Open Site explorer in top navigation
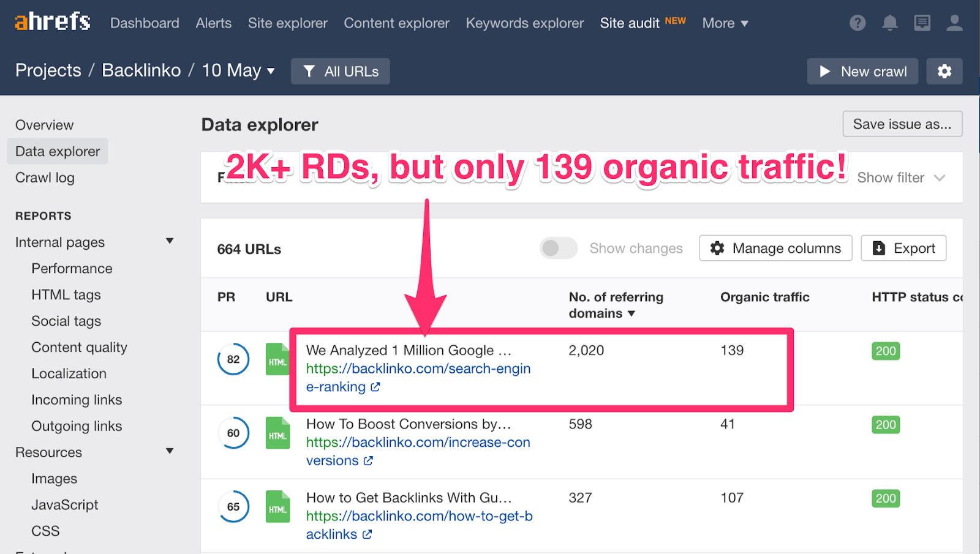980x554 pixels. click(287, 23)
